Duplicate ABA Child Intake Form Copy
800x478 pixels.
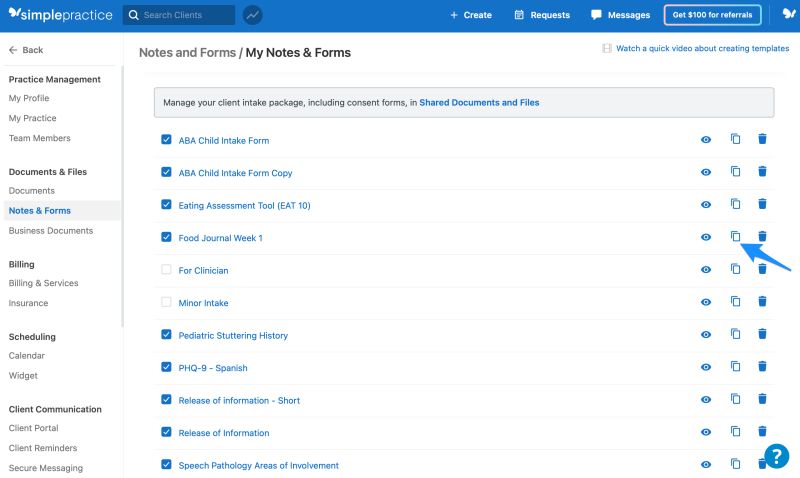pos(735,171)
